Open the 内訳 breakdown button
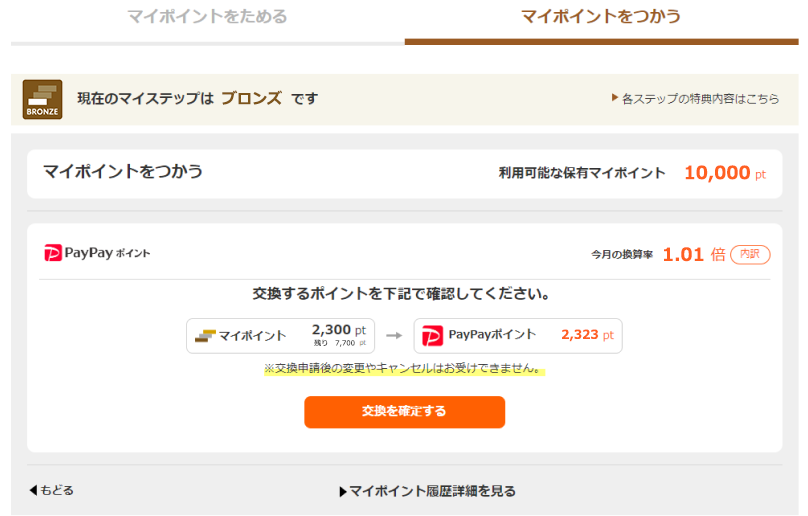Image resolution: width=808 pixels, height=516 pixels. coord(750,254)
